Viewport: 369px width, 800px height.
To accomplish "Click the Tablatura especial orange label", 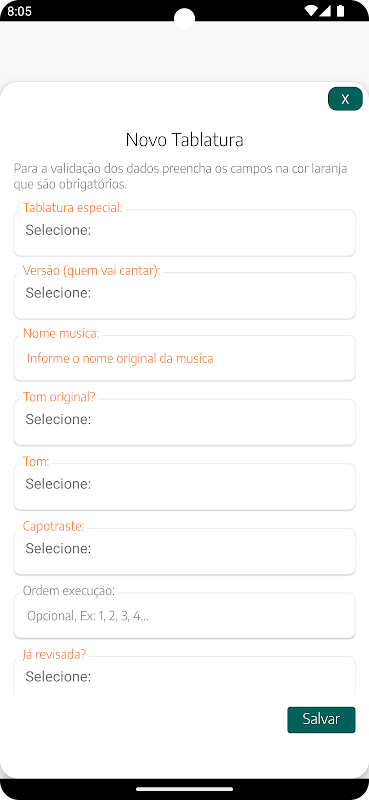I will 72,208.
